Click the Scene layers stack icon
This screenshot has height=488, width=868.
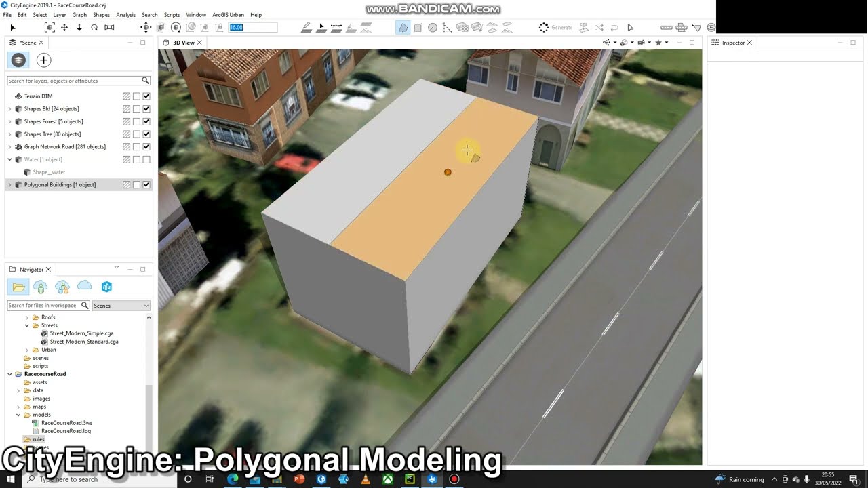pyautogui.click(x=18, y=60)
